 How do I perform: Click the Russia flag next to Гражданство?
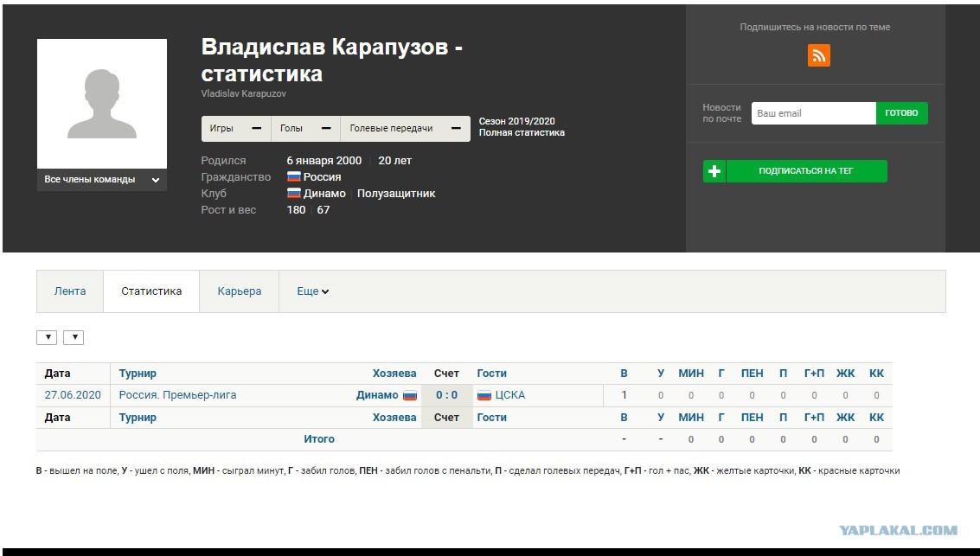pos(294,176)
